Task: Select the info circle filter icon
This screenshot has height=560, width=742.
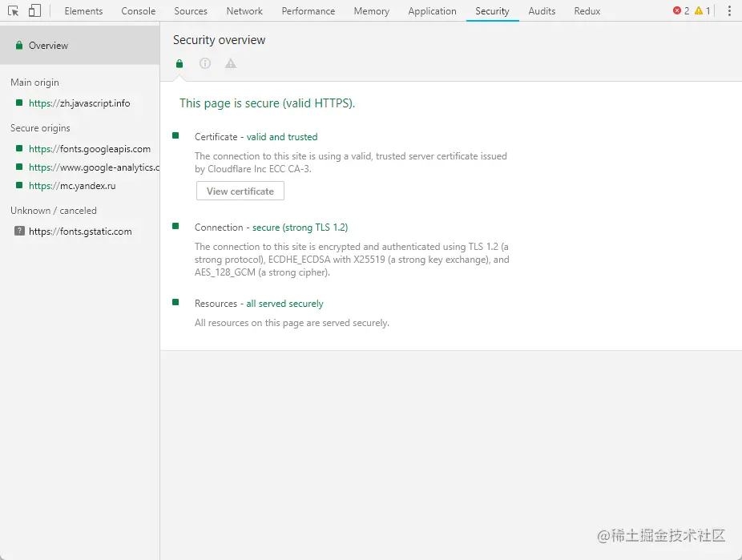Action: 205,64
